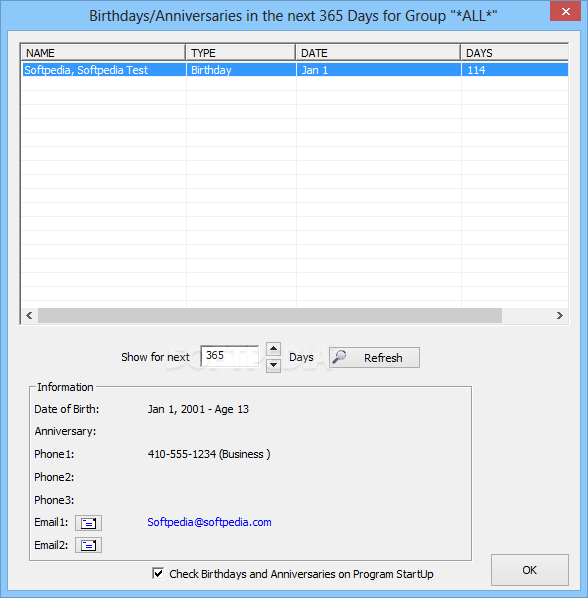Click the 410-555-1234 (Business) phone number
Viewport: 588px width, 598px height.
(209, 454)
